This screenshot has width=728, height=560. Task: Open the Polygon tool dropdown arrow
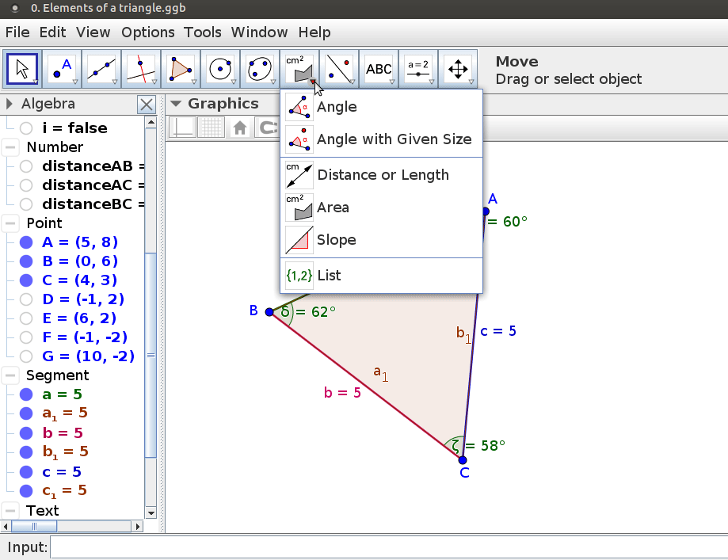pyautogui.click(x=194, y=82)
